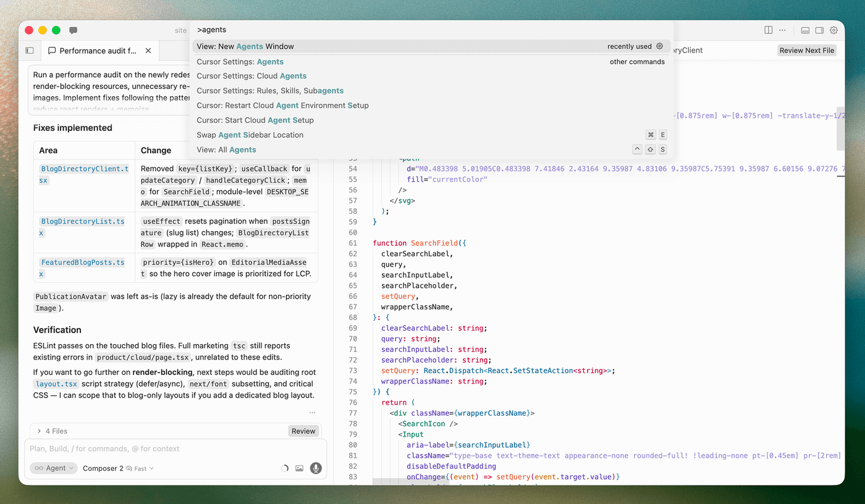Toggle the left sidebar panel

(30, 51)
